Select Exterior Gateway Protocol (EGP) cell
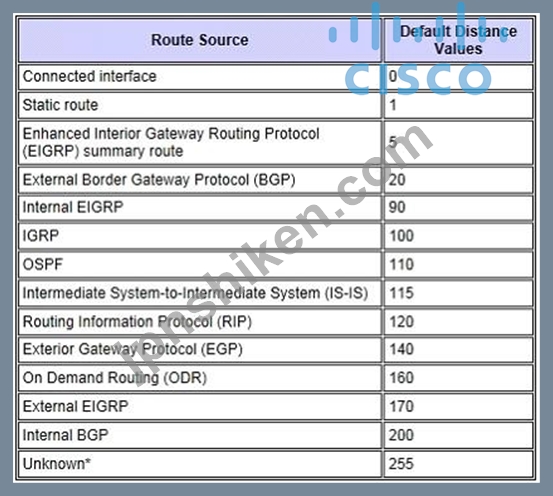The height and width of the screenshot is (496, 553). pos(200,350)
